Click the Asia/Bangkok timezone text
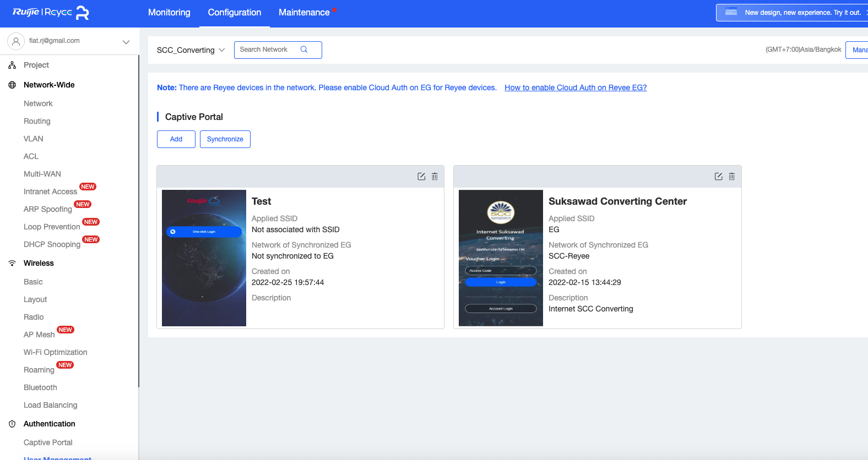Viewport: 868px width, 460px height. click(x=804, y=50)
